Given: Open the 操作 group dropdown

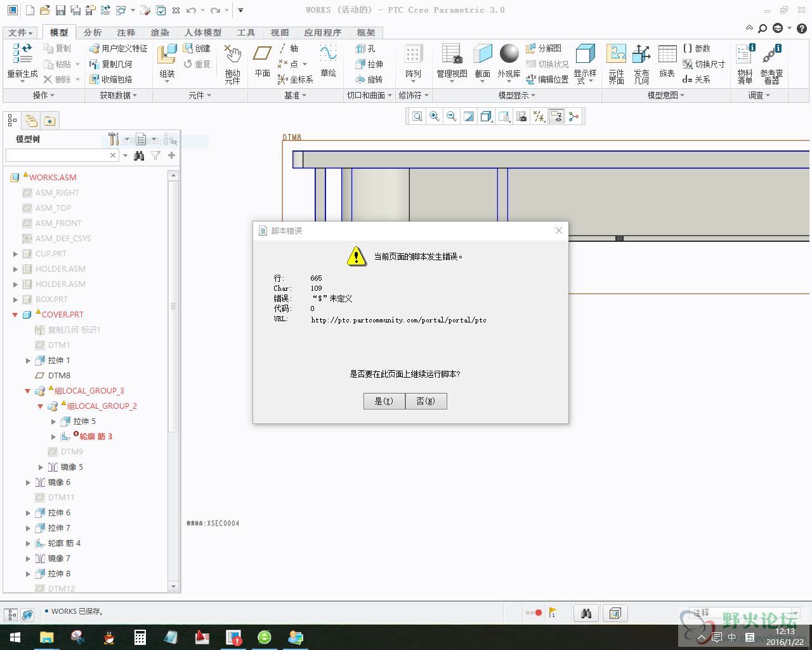Looking at the screenshot, I should point(44,95).
